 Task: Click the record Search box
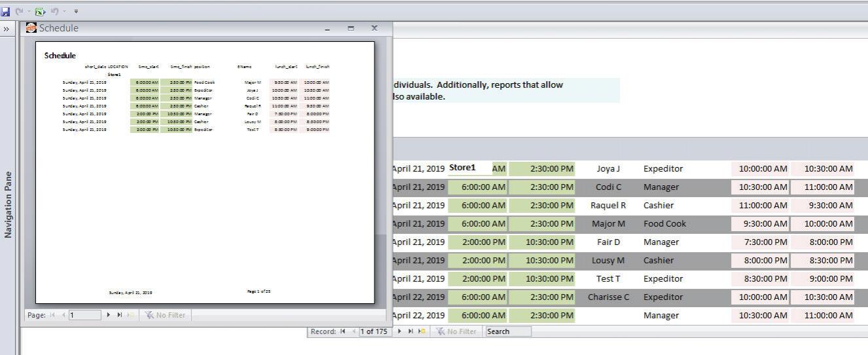pos(508,331)
